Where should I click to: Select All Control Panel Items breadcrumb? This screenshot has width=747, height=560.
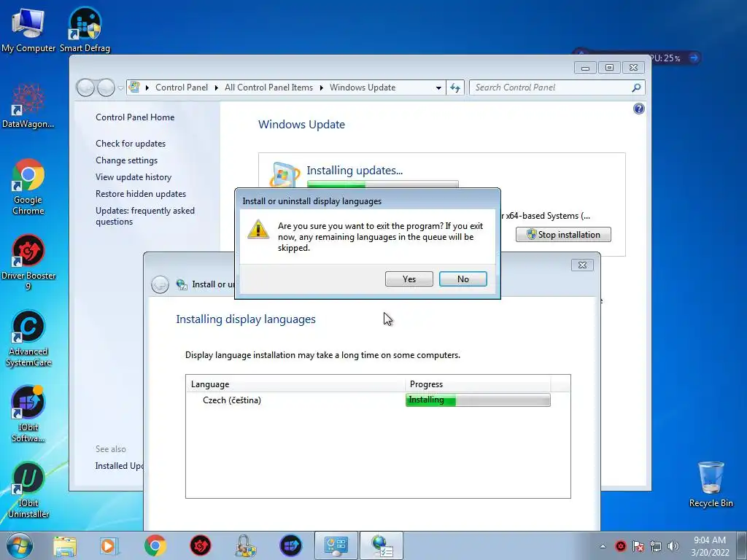pos(268,87)
